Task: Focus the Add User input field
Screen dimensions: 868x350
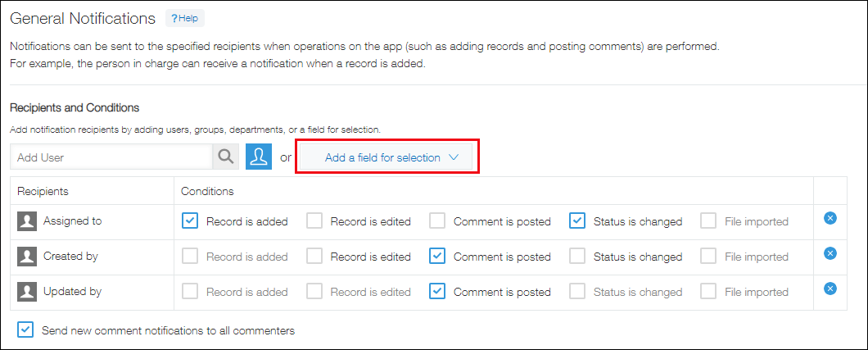Action: coord(111,157)
